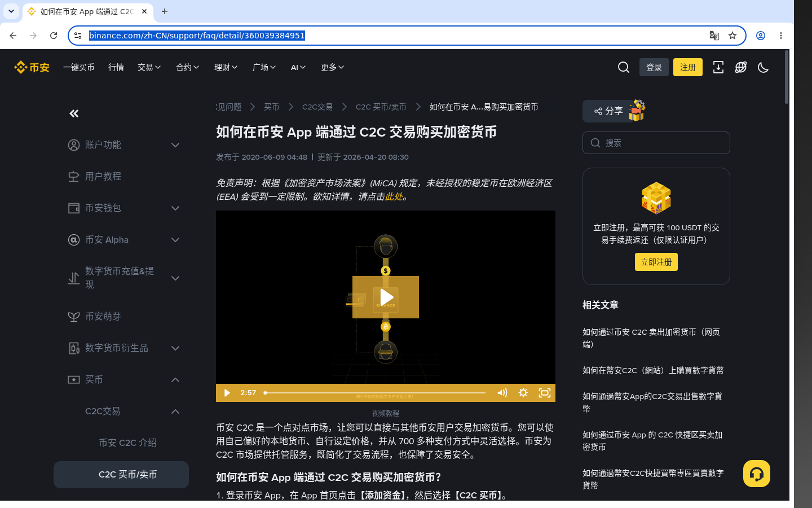Screen dimensions: 812x508
Task: Play the video with center play button
Action: 386,297
